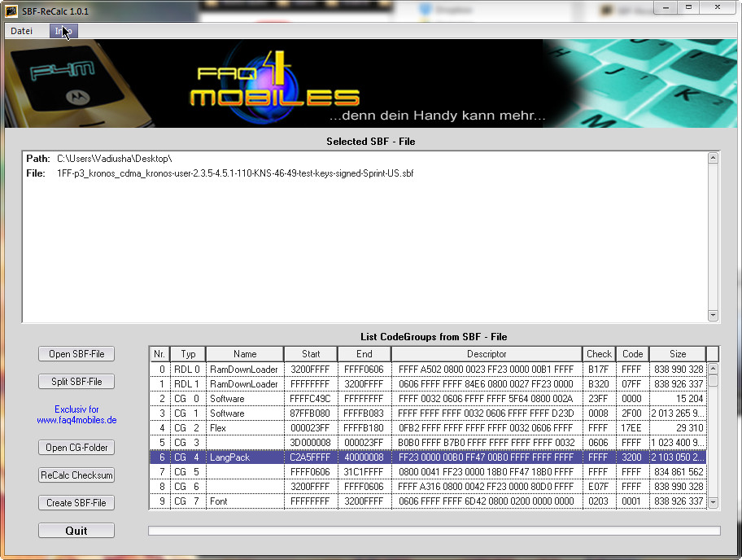Open the Info menu

point(63,31)
